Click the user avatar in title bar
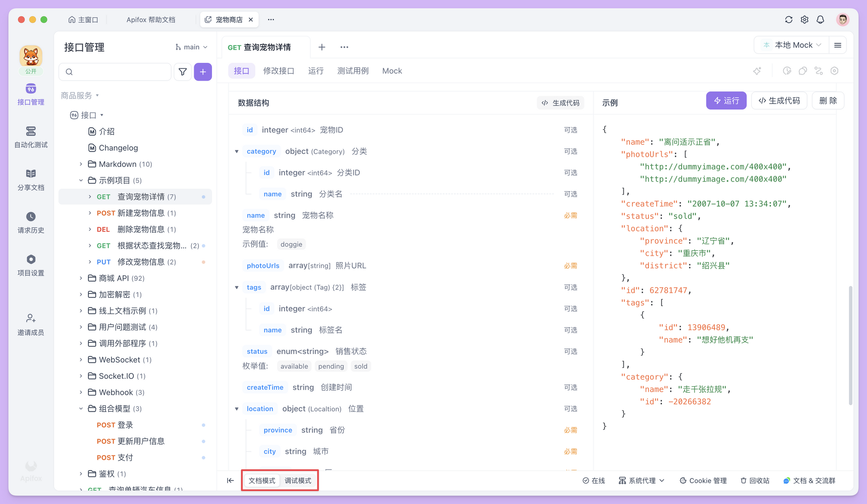Viewport: 867px width, 504px height. tap(843, 20)
